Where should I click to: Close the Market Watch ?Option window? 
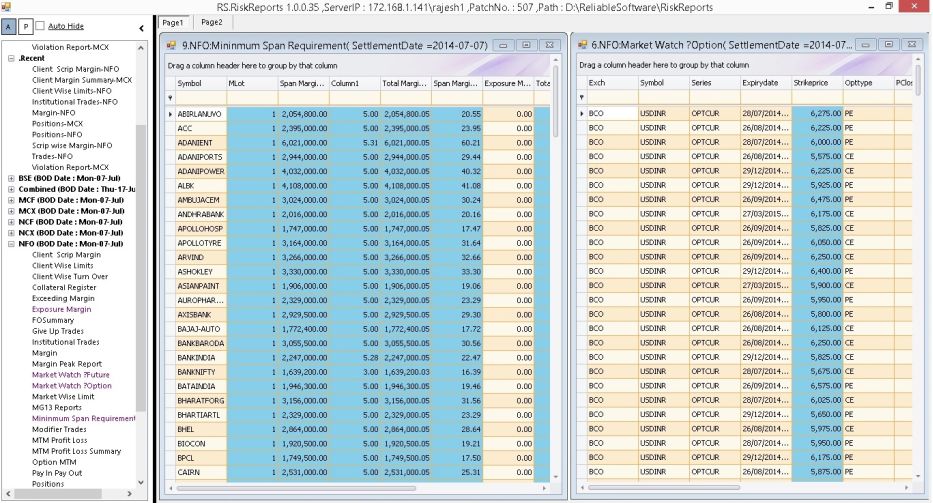(912, 45)
